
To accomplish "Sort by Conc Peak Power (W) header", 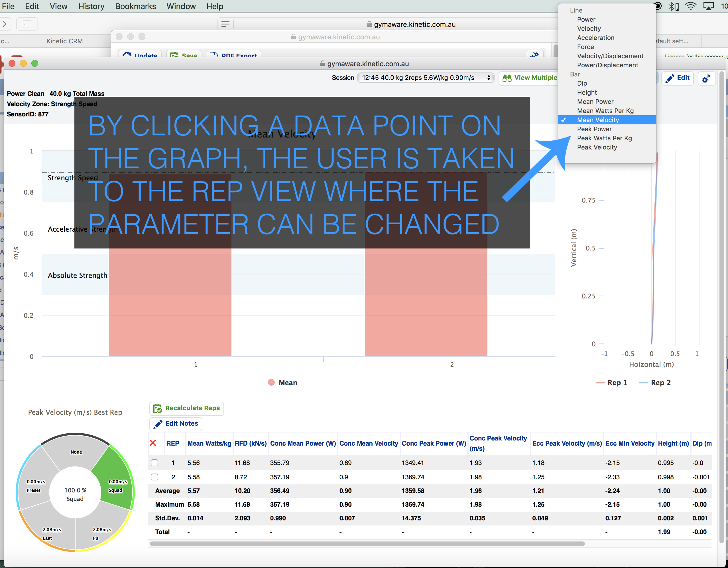I will pyautogui.click(x=434, y=443).
